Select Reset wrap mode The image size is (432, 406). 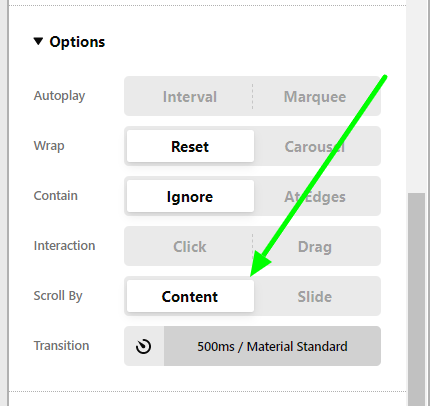pyautogui.click(x=190, y=146)
